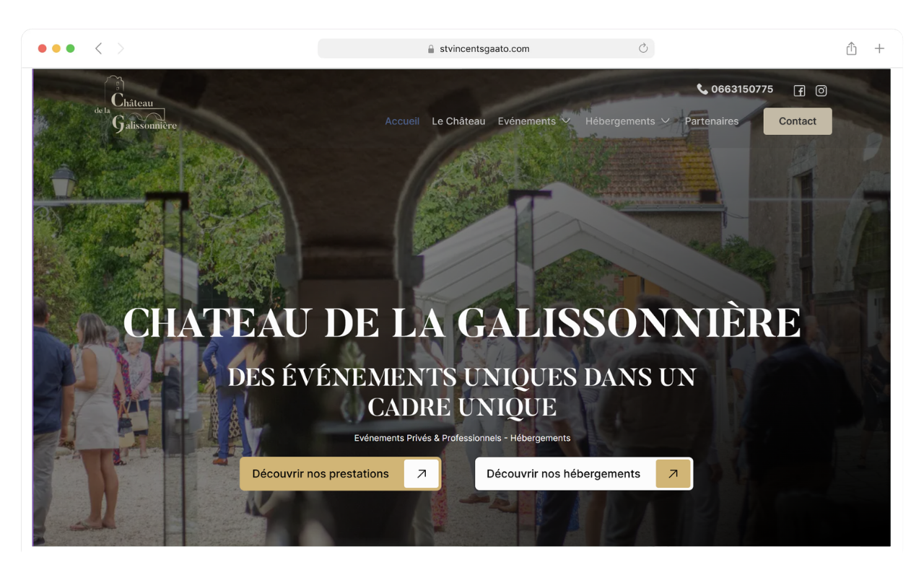Screen dimensions: 924x588
Task: Click the Contact button
Action: point(797,121)
